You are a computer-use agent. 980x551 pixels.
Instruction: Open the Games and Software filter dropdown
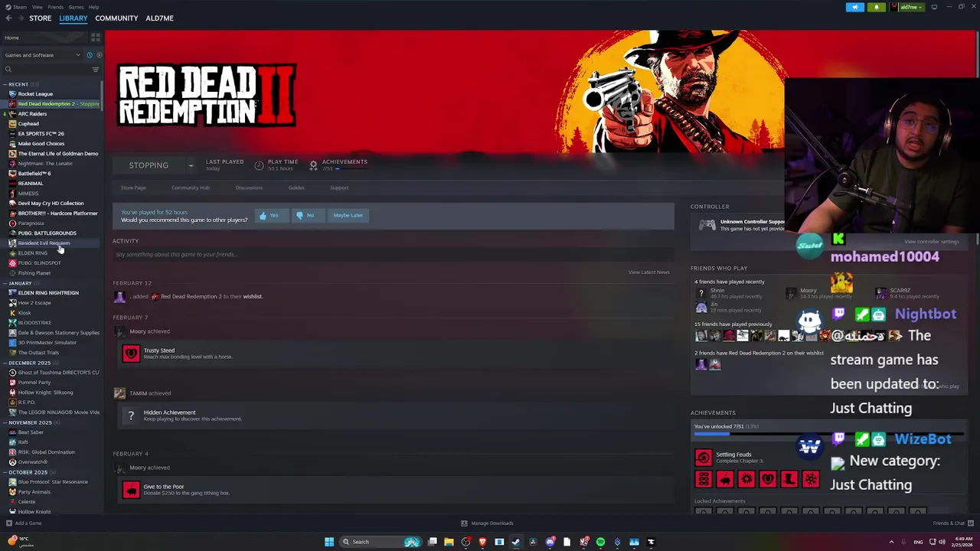coord(42,55)
